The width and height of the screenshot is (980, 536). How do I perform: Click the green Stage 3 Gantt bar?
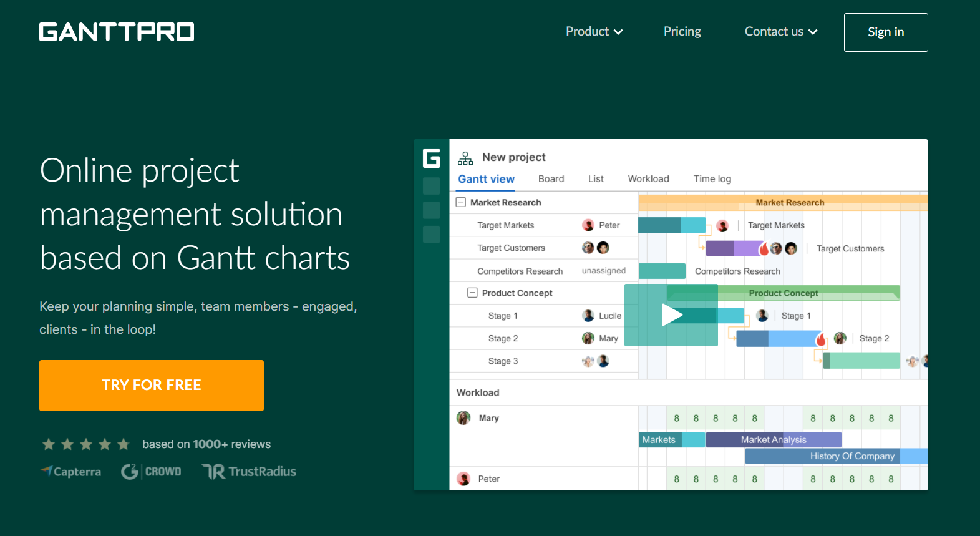[x=861, y=361]
